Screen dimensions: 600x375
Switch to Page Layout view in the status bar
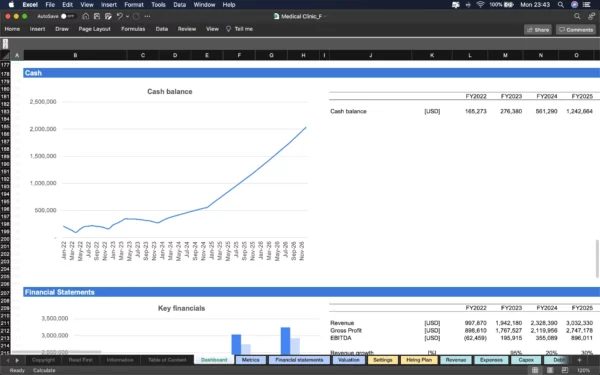coord(550,370)
